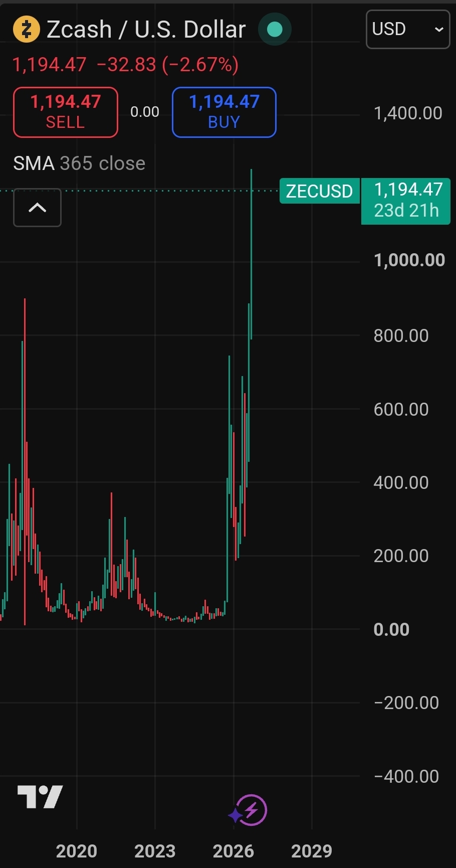456x868 pixels.
Task: Click the red last price 1,194.47 under the title
Action: click(x=49, y=65)
